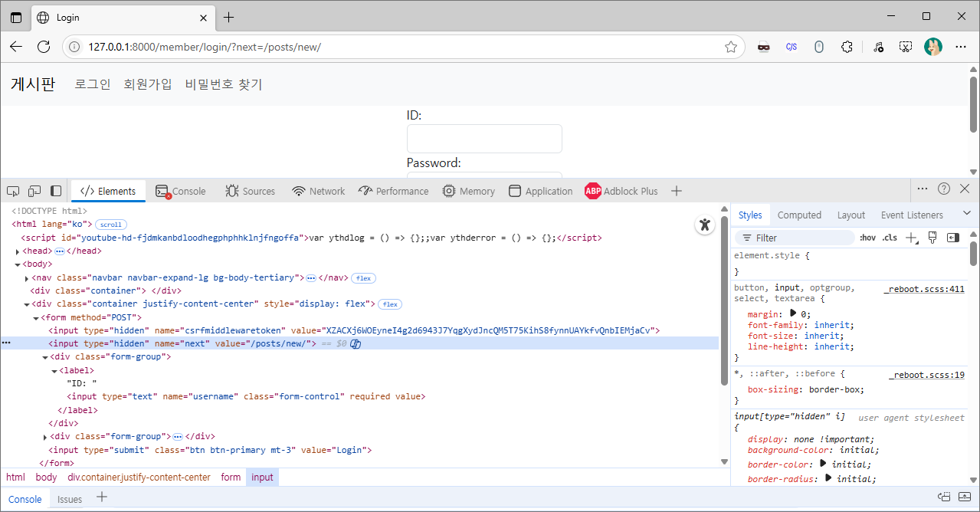Collapse the form method POST node

coord(36,317)
